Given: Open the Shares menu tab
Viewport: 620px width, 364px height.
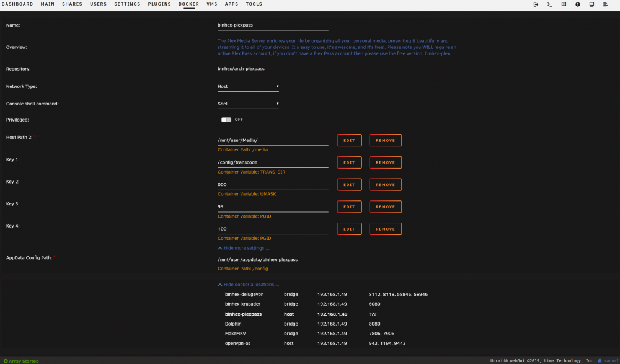Looking at the screenshot, I should 72,4.
